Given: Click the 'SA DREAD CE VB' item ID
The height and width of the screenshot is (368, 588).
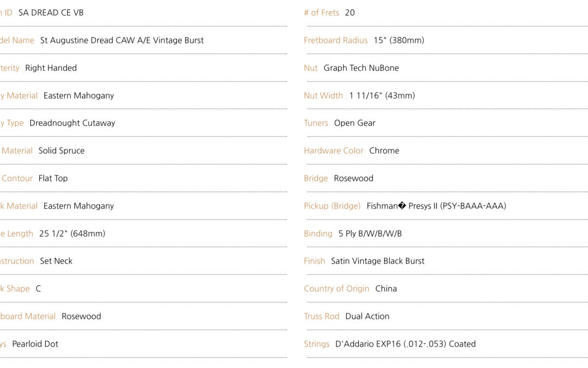Looking at the screenshot, I should pyautogui.click(x=51, y=13).
